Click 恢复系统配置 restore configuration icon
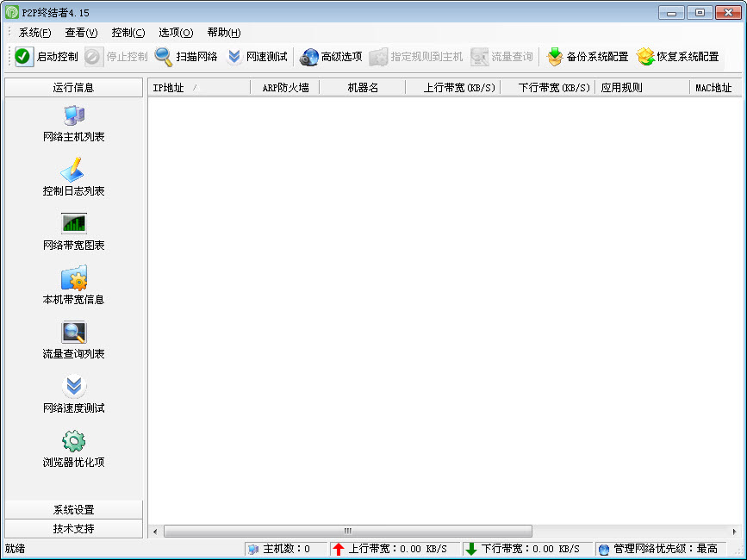Screen dimensions: 747x560 coord(645,57)
